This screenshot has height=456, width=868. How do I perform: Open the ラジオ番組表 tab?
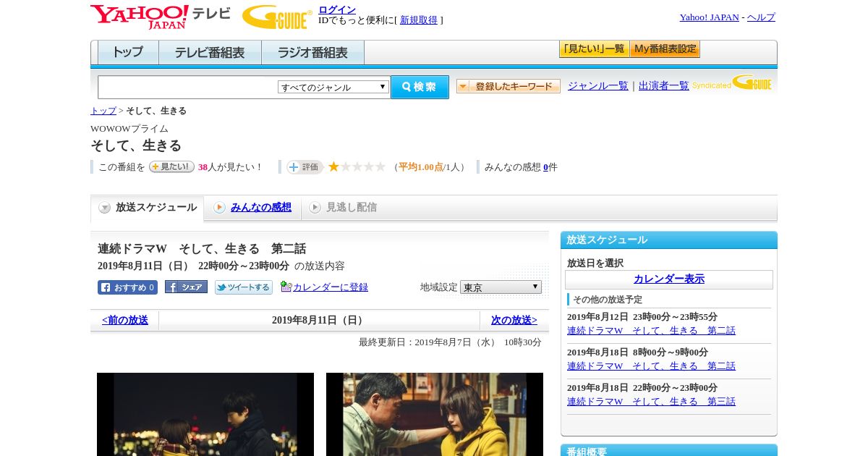coord(312,52)
